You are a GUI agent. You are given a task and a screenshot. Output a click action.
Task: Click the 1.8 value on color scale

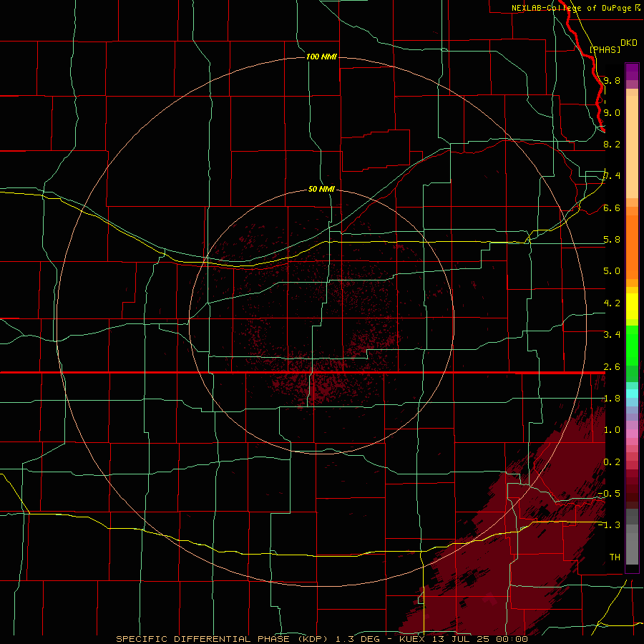(x=612, y=399)
